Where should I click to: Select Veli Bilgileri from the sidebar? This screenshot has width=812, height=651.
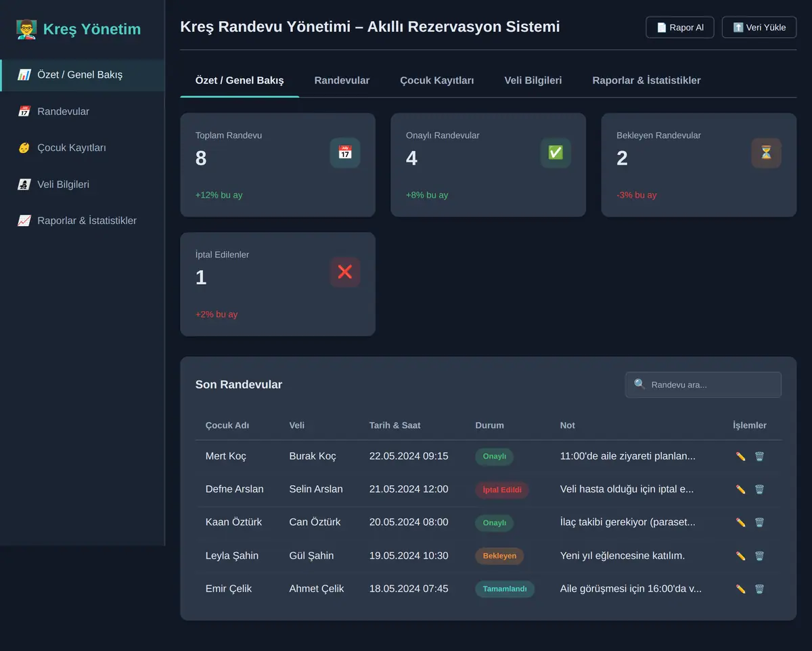[82, 184]
